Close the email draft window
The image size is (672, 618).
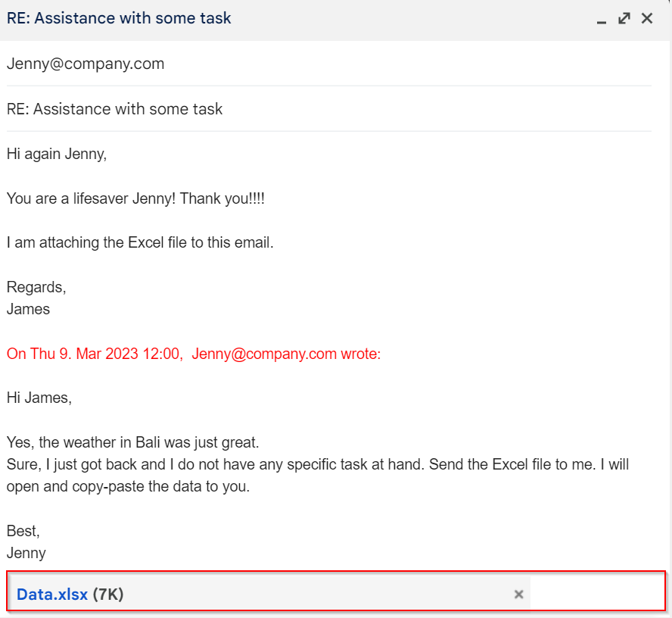tap(647, 18)
